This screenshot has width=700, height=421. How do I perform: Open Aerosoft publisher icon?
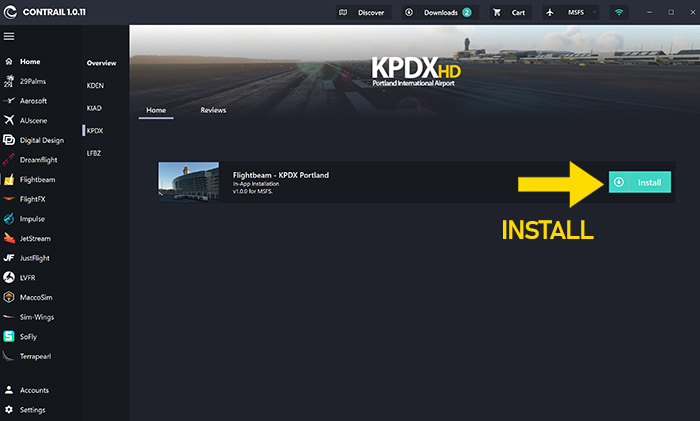(x=9, y=101)
